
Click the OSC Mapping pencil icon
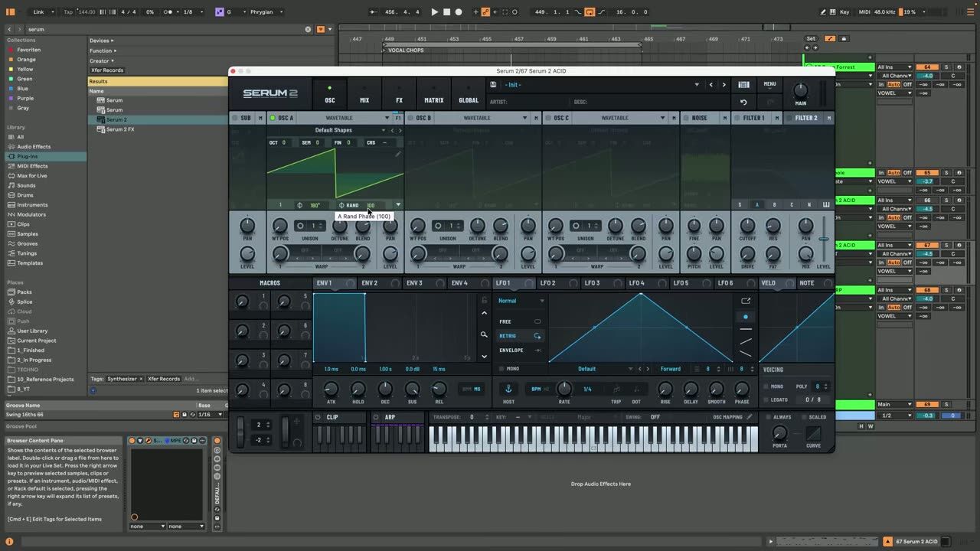click(x=750, y=417)
